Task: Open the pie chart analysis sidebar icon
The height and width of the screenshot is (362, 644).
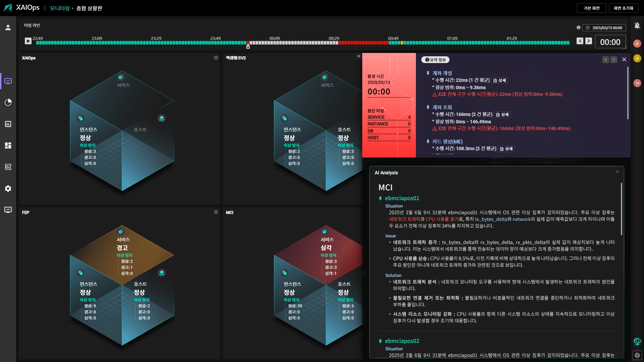Action: (8, 102)
